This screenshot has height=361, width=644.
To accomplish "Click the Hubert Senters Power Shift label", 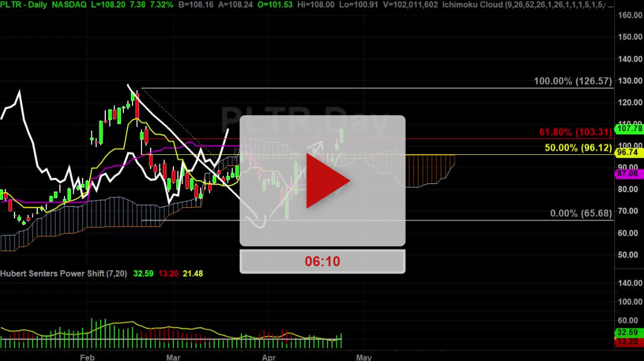I will [63, 274].
